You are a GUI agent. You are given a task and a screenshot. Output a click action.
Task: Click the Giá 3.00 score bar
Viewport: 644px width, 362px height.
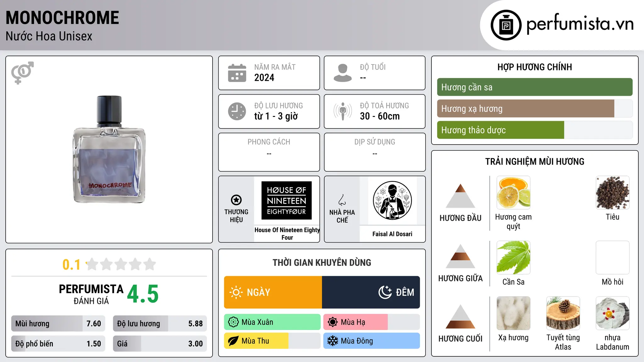(160, 344)
